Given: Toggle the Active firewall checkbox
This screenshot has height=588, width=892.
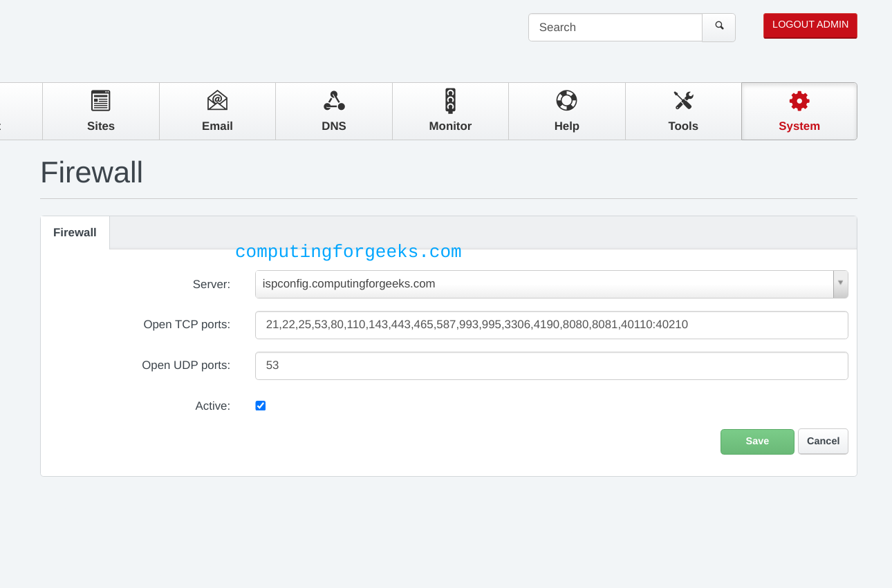Looking at the screenshot, I should [261, 406].
